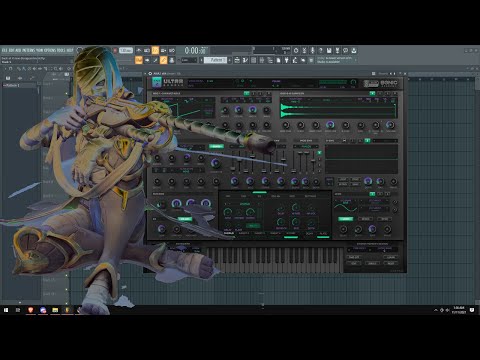Click the LFO sine wave shape display
The width and height of the screenshot is (480, 360).
point(345,206)
